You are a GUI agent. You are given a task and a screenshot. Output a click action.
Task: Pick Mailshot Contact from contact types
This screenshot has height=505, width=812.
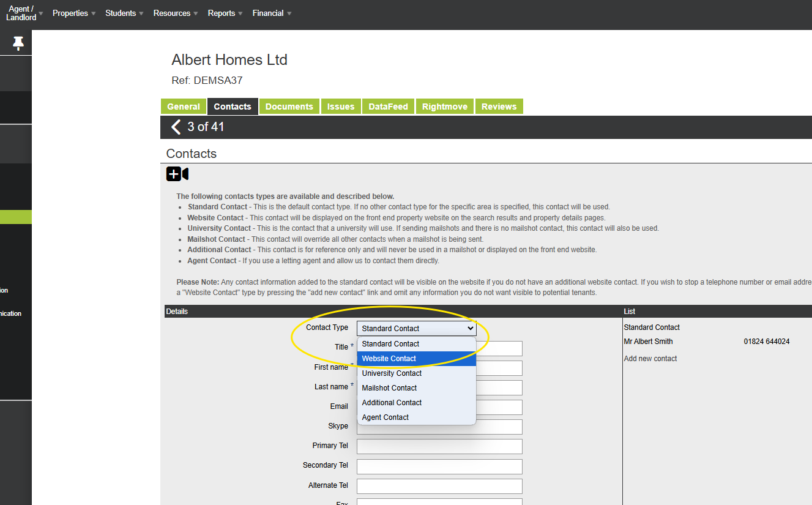(x=416, y=388)
